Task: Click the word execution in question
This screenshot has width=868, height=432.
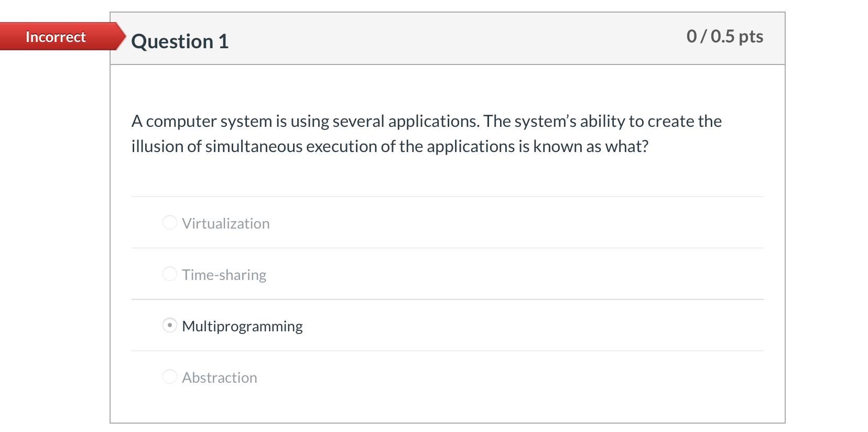Action: click(x=341, y=146)
